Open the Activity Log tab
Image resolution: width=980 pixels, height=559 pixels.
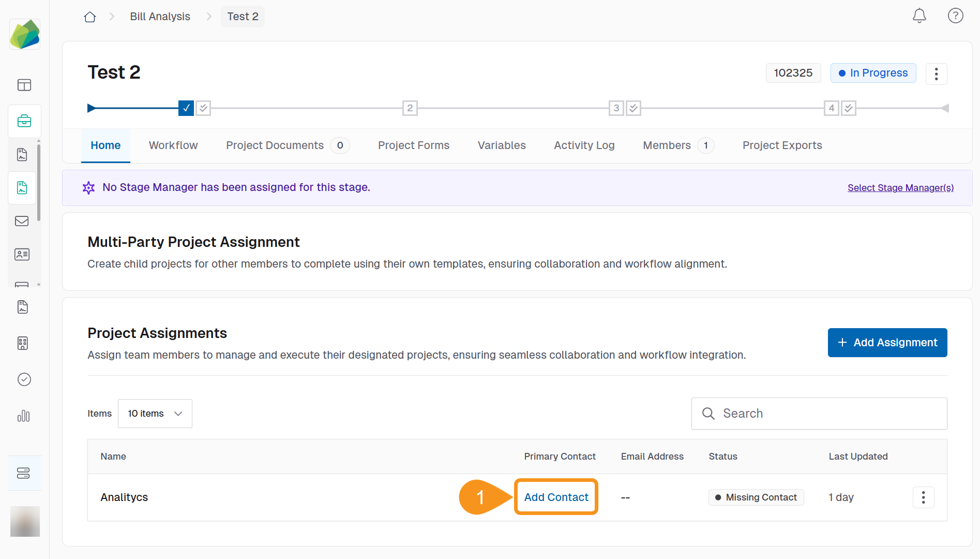(584, 145)
